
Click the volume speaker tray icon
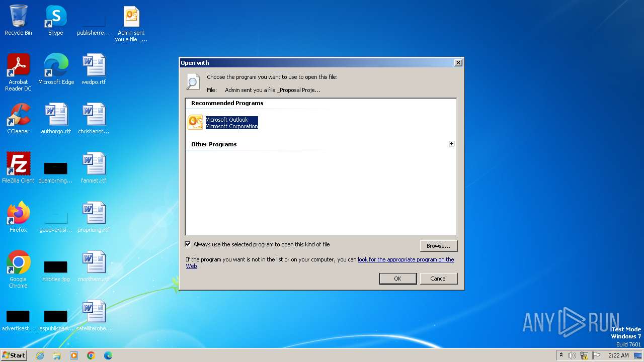[x=572, y=355]
